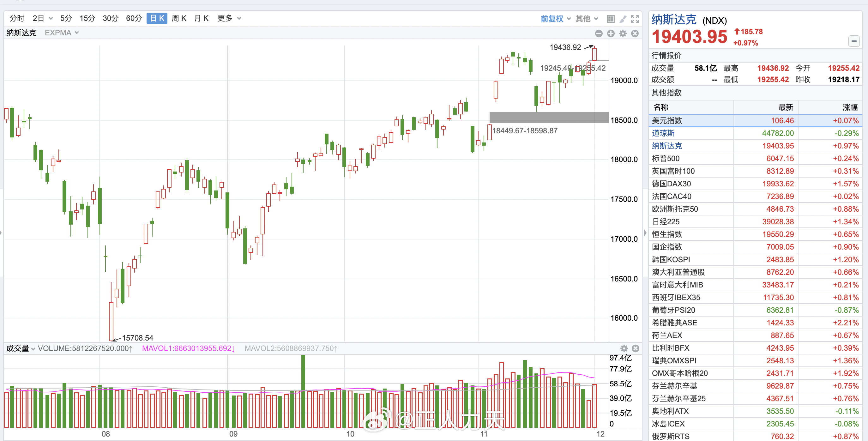Viewport: 868px width, 441px height.
Task: Open main chart settings gear
Action: (x=623, y=33)
